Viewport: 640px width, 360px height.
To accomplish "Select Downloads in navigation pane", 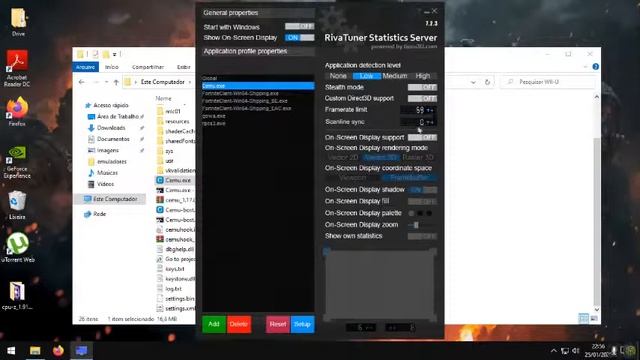I will tap(111, 128).
